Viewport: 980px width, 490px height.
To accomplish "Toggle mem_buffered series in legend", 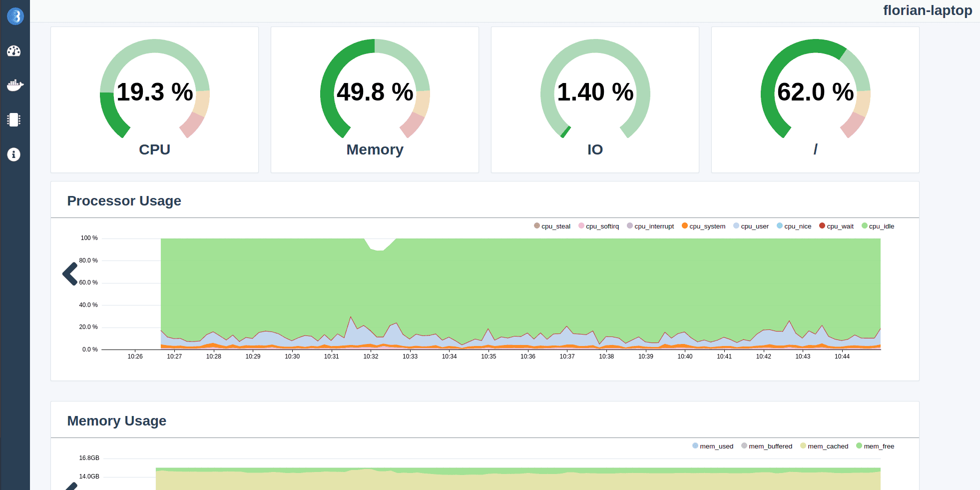I will (x=767, y=446).
